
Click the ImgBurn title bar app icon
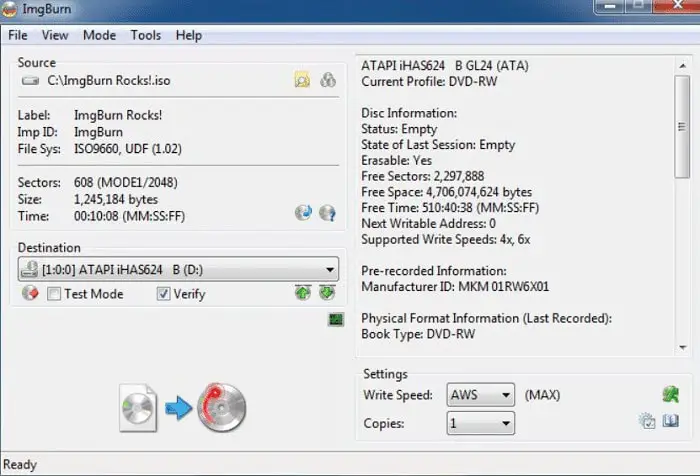8,9
